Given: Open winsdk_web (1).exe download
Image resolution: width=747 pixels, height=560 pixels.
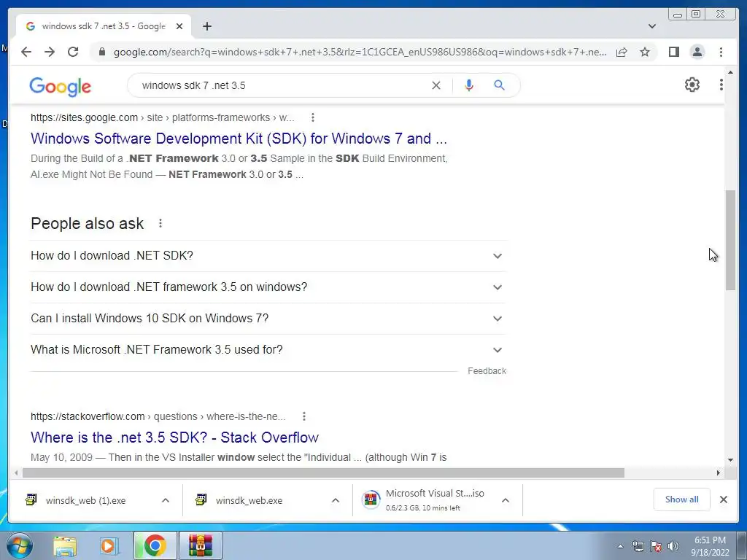Looking at the screenshot, I should pyautogui.click(x=86, y=500).
